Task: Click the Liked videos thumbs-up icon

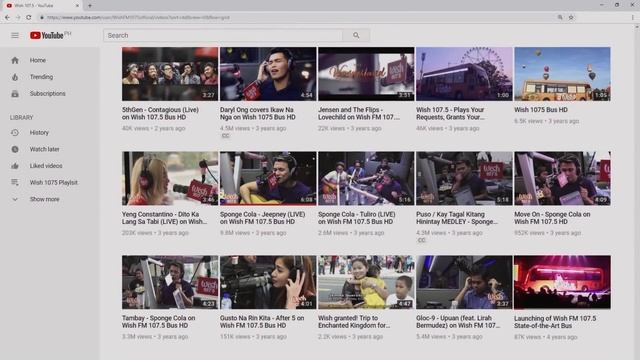Action: coord(15,166)
